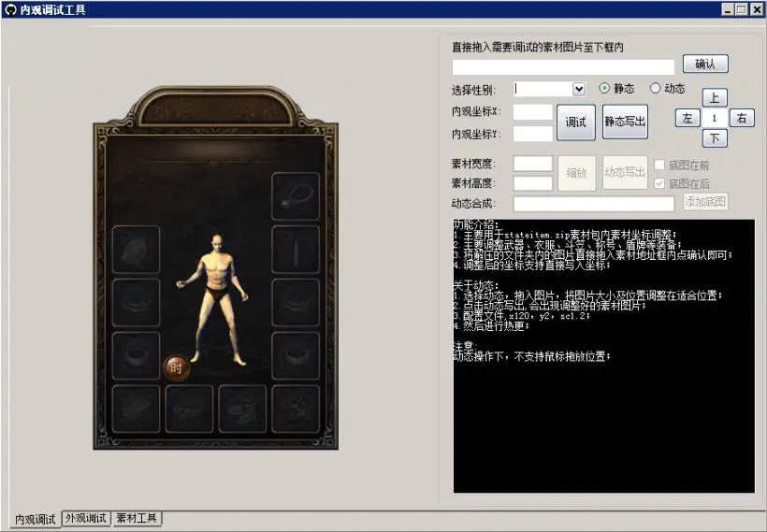This screenshot has height=532, width=767.
Task: Open the 素材工具 tab
Action: coord(137,518)
